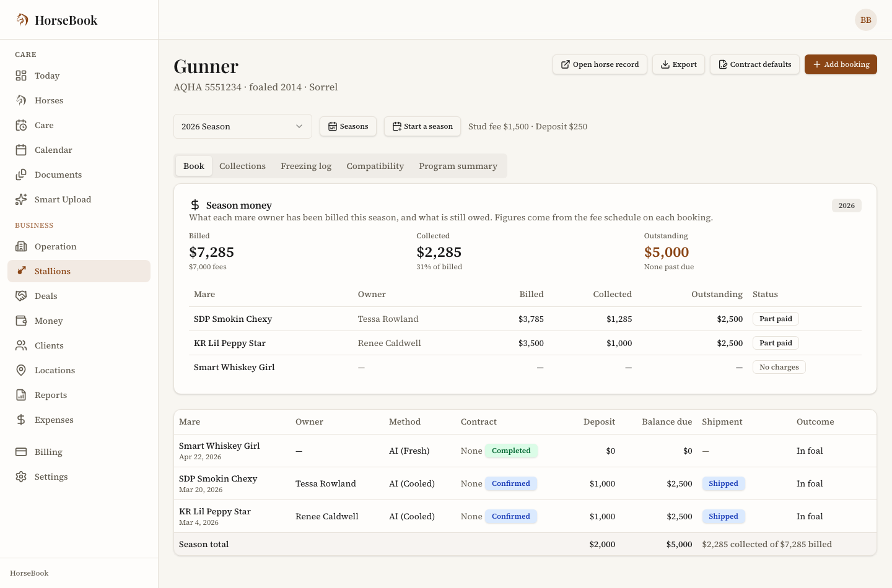Screen dimensions: 892x588
Task: Click the 2026 badge in Season money
Action: [847, 205]
